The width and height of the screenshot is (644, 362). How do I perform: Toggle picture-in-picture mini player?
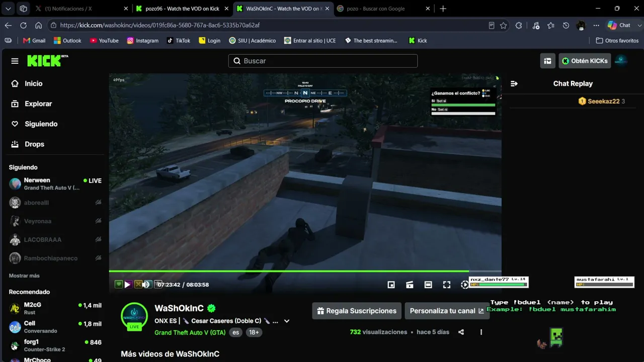click(x=391, y=285)
